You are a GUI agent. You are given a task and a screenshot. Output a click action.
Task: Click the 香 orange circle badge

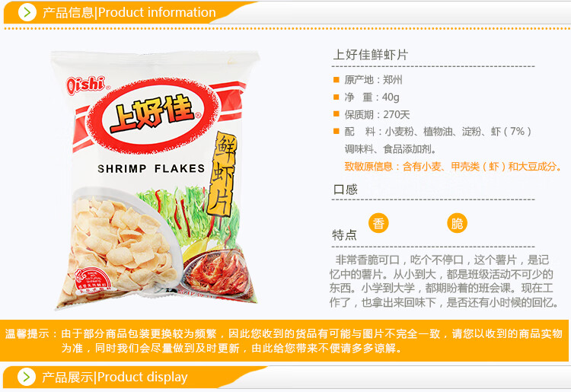(x=378, y=223)
